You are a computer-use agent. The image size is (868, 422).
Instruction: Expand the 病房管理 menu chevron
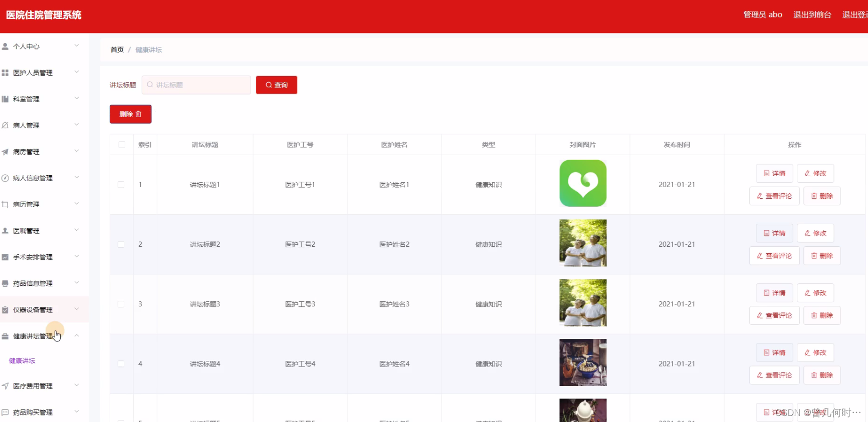[x=77, y=151]
